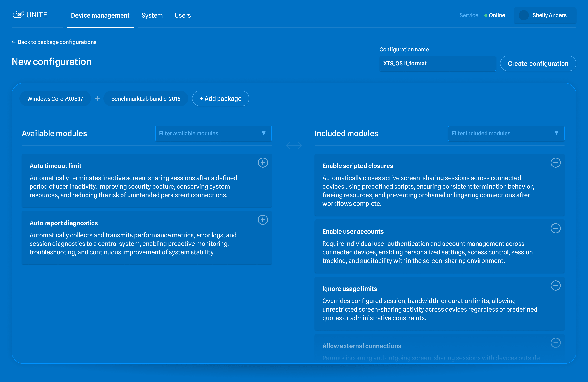Add "Auto report diagnostics" via the plus icon
588x382 pixels.
click(x=263, y=220)
